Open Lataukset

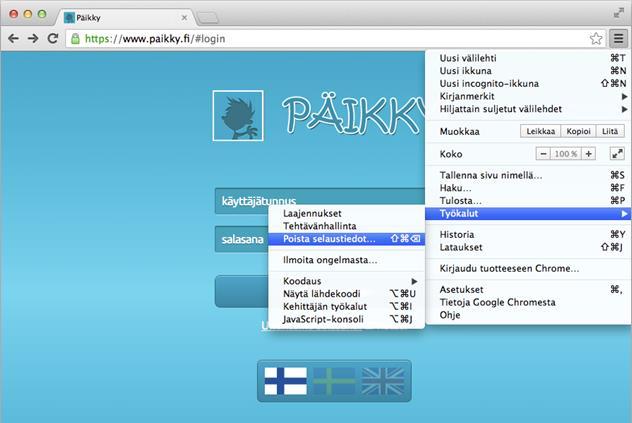[528, 247]
